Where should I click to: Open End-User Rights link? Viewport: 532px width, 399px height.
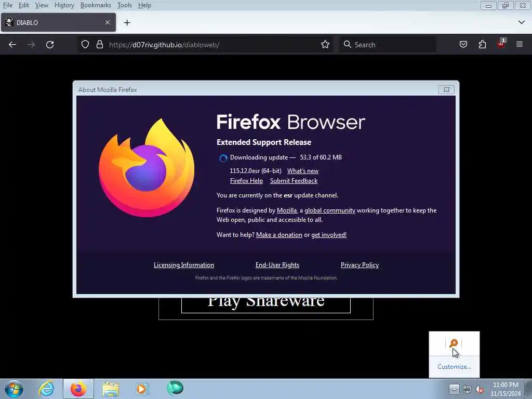click(277, 265)
